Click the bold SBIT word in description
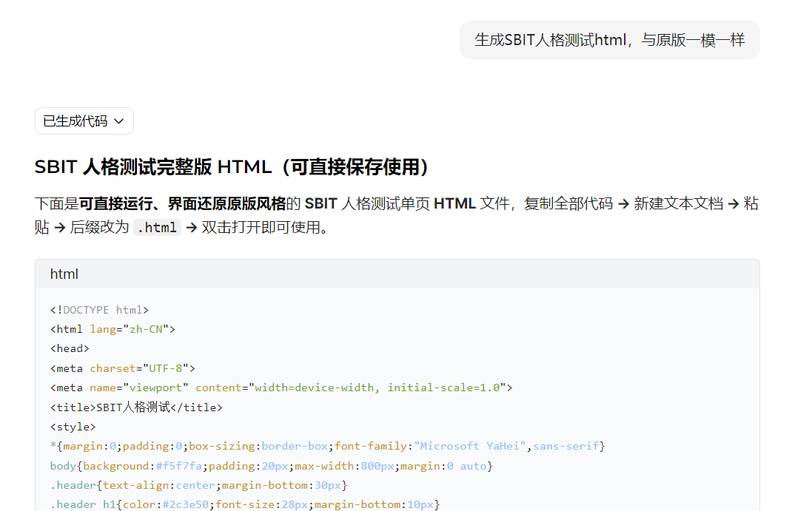 click(x=321, y=203)
